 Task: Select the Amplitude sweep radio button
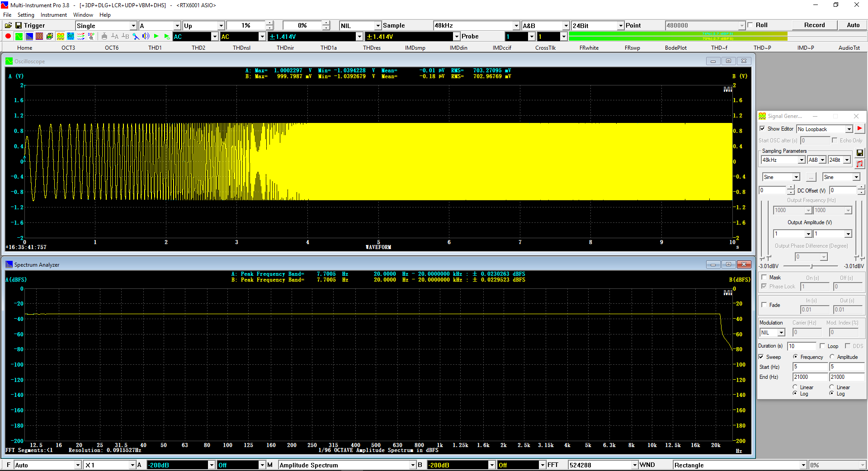(x=832, y=357)
